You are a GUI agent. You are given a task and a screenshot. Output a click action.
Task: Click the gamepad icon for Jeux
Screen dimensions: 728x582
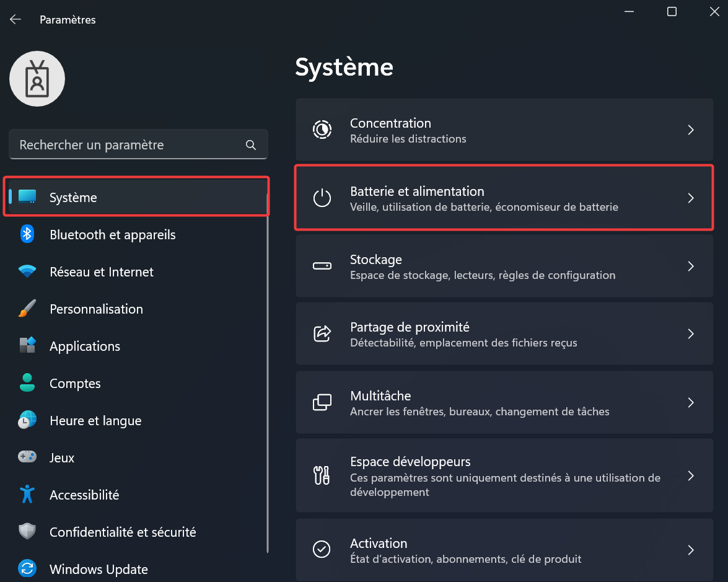(27, 457)
